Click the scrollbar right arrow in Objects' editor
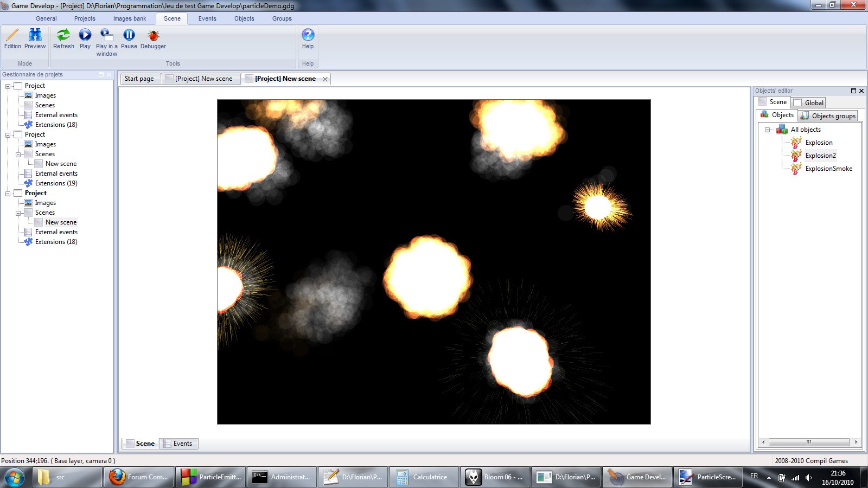868x488 pixels. tap(856, 442)
